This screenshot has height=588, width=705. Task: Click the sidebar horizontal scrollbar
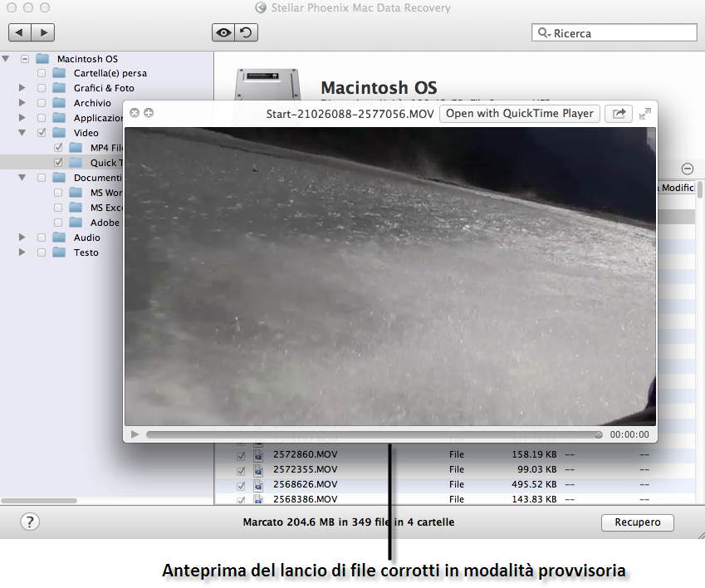(x=39, y=500)
